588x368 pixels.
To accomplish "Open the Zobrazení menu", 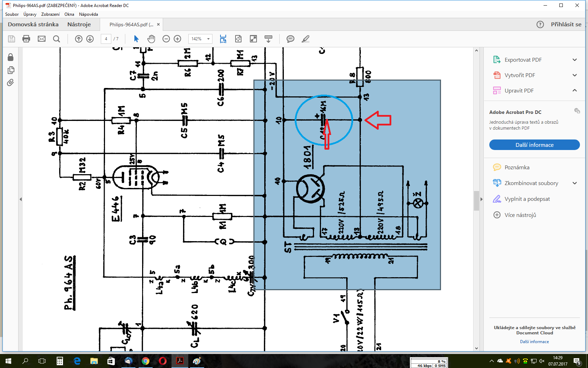I will (x=50, y=14).
